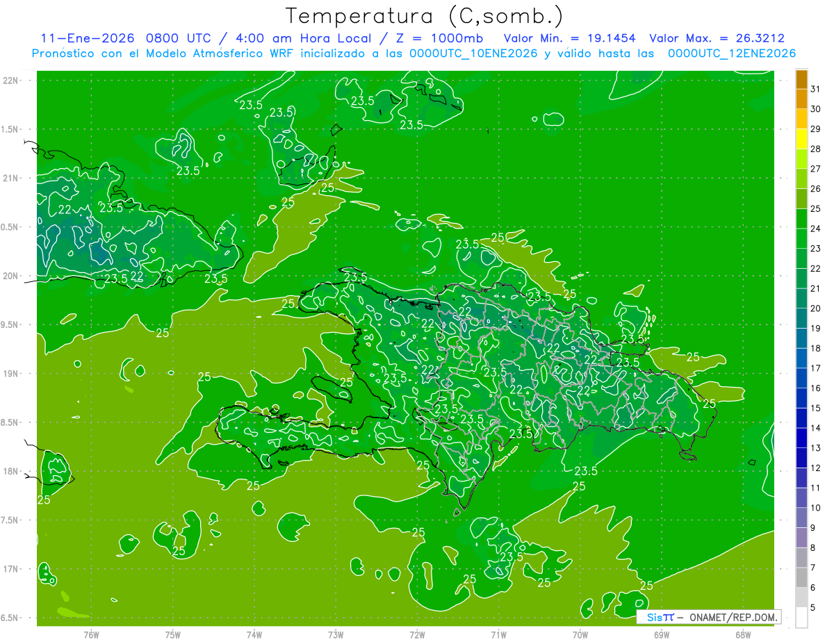The height and width of the screenshot is (644, 834).
Task: Click the date text '11-Ene-2026'
Action: tap(88, 38)
